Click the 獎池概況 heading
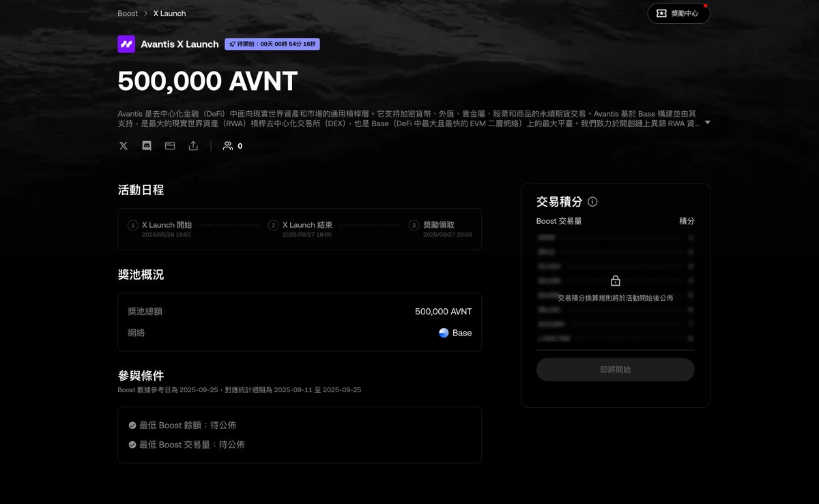819x504 pixels. tap(141, 275)
